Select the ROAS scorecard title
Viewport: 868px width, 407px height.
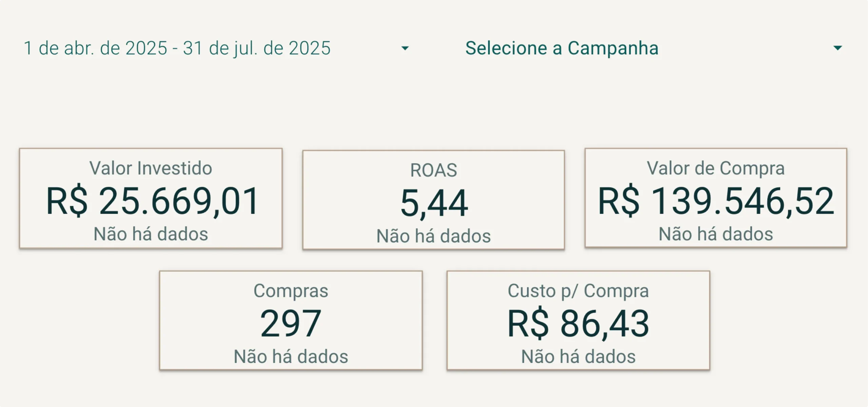pyautogui.click(x=433, y=170)
